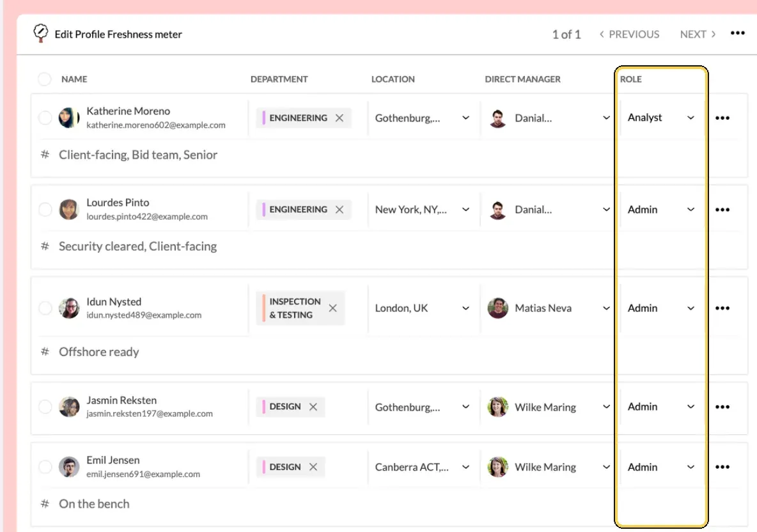Toggle the select-all checkbox next to NAME
The height and width of the screenshot is (532, 757).
(x=44, y=79)
